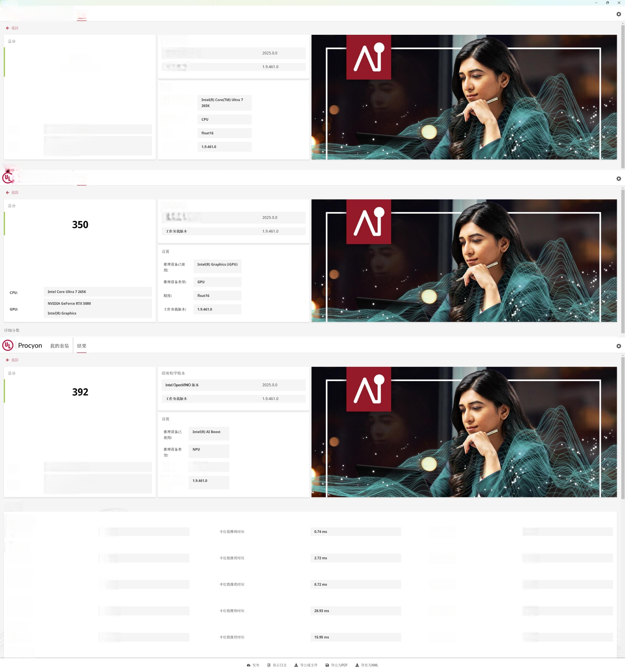Select 结果 tab beside 我的套装
Viewport: 625px width, 672px height.
tap(82, 346)
